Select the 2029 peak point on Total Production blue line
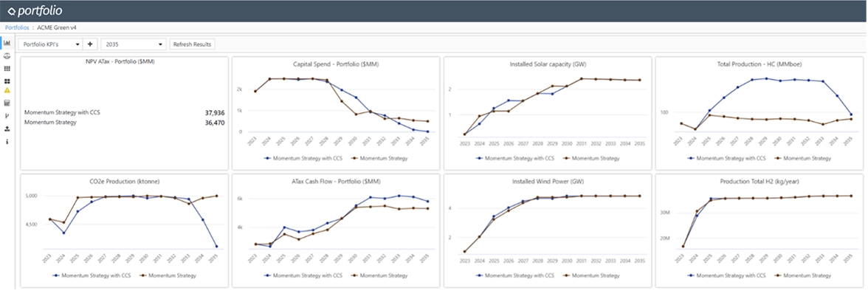The image size is (868, 291). 766,78
